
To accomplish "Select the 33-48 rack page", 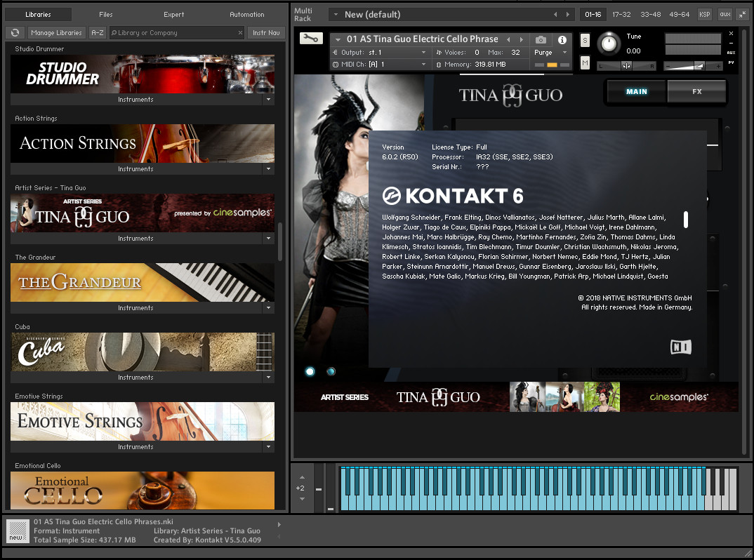I will (650, 15).
